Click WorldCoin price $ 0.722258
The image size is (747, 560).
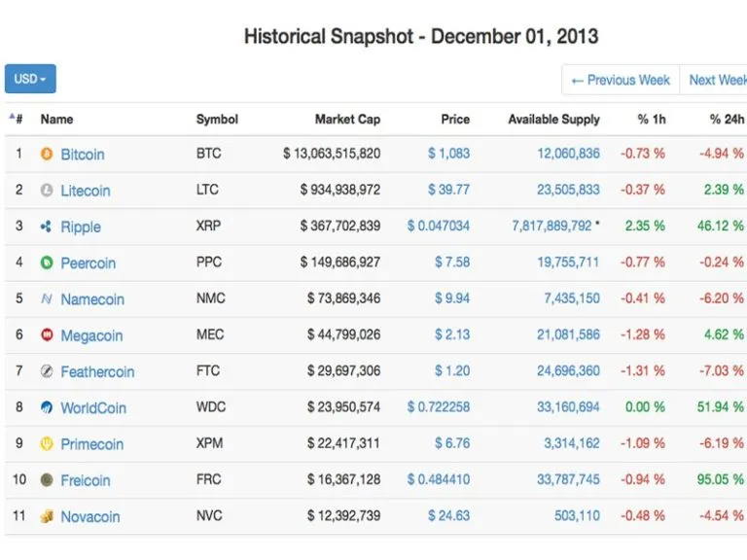439,406
